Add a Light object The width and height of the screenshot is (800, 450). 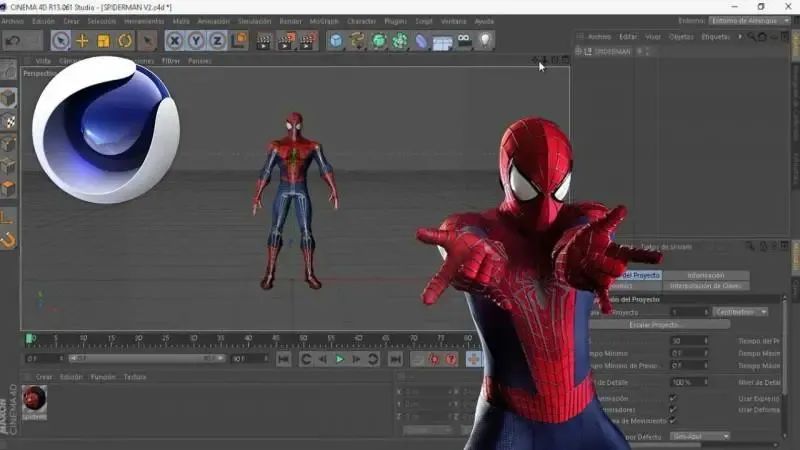pyautogui.click(x=485, y=41)
